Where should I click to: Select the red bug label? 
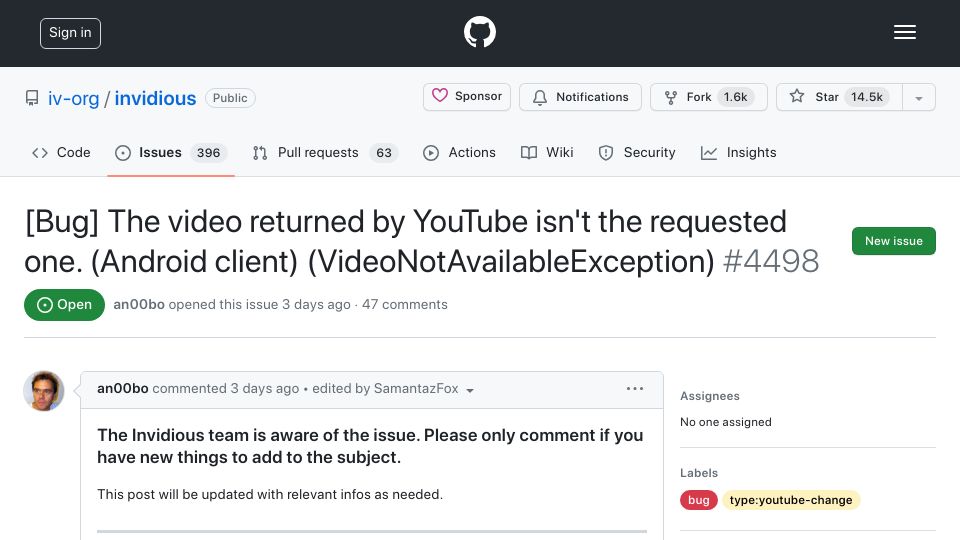[699, 500]
